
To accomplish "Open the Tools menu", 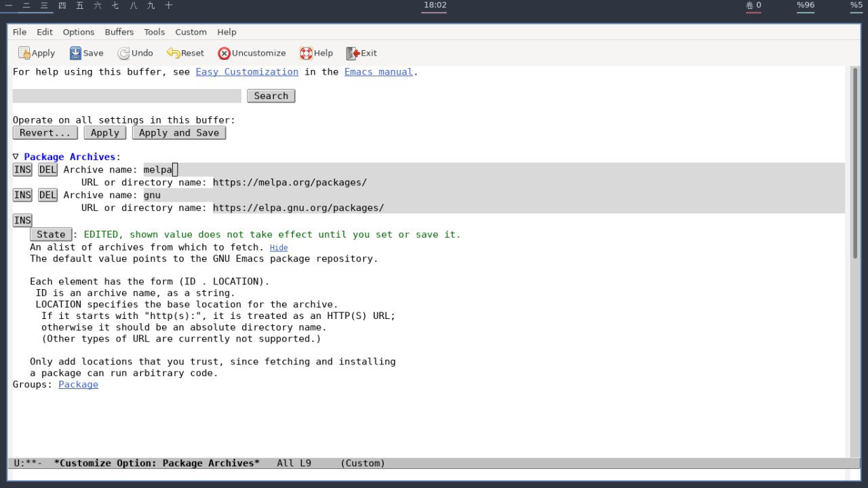I will point(155,32).
